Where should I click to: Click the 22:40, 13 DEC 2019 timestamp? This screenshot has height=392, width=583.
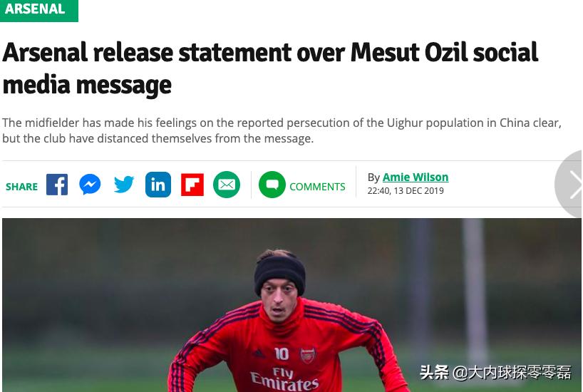pyautogui.click(x=406, y=191)
